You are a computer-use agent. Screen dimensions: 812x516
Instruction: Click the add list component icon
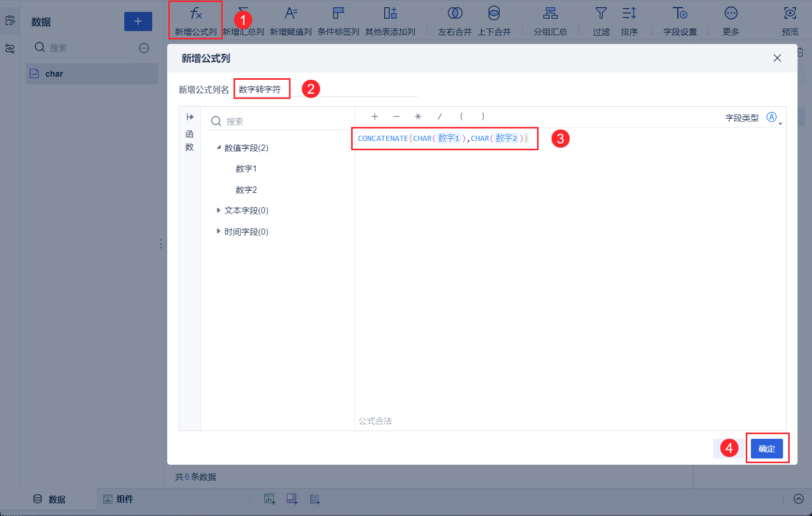click(x=315, y=499)
